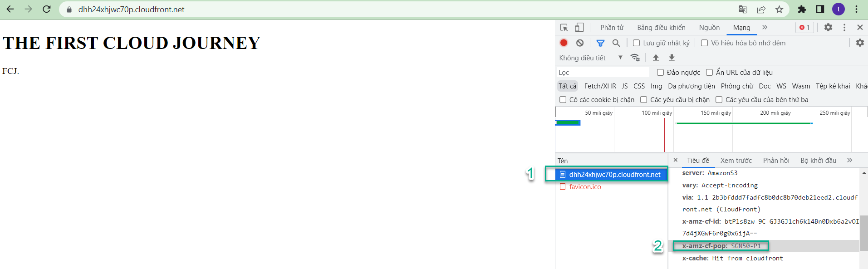The width and height of the screenshot is (868, 269).
Task: Open Network panel settings gear
Action: click(x=860, y=43)
